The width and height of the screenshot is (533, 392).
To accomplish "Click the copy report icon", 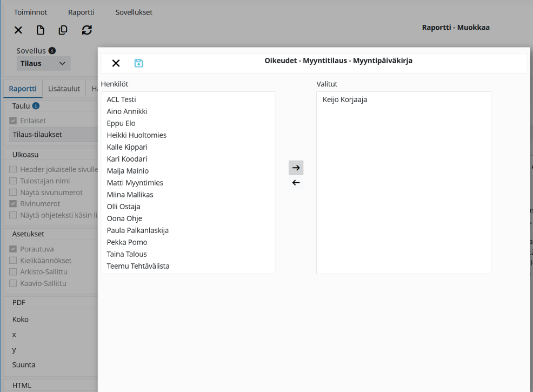I will click(63, 30).
